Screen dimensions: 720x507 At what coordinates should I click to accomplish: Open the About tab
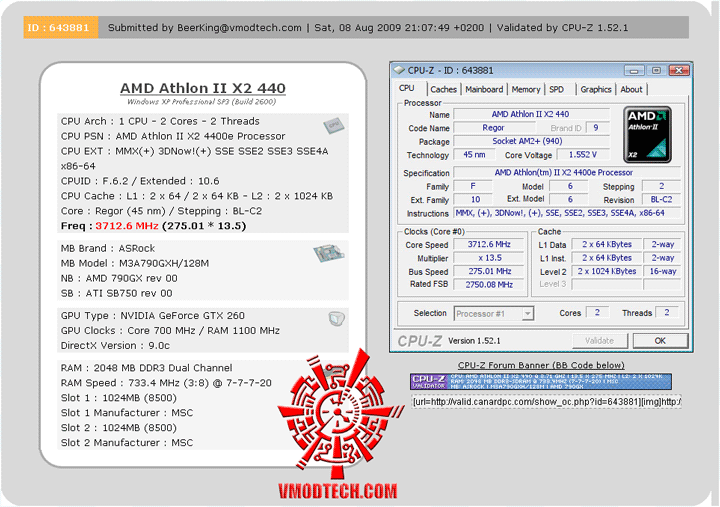(631, 90)
